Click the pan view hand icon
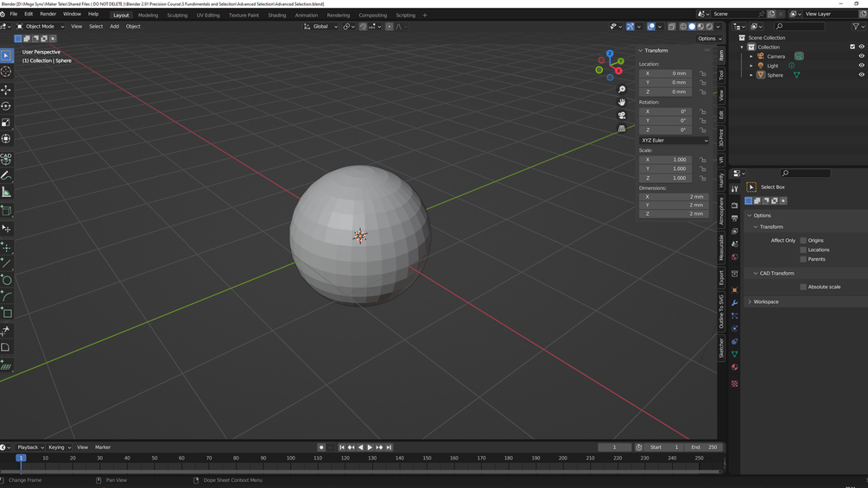Image resolution: width=868 pixels, height=488 pixels. (622, 103)
